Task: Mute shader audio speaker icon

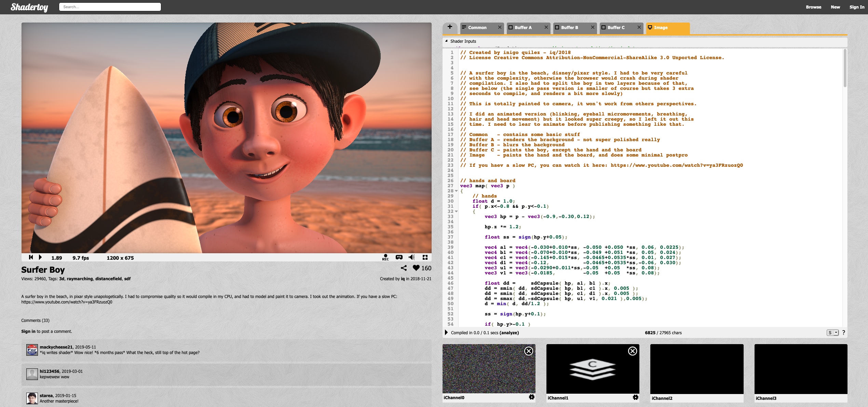Action: tap(412, 257)
